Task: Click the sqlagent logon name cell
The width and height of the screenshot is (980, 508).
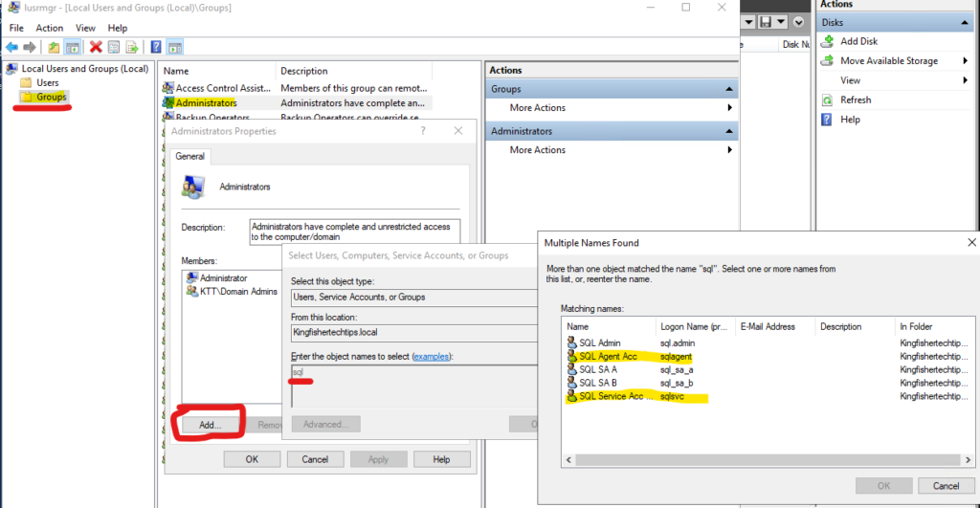Action: [676, 356]
